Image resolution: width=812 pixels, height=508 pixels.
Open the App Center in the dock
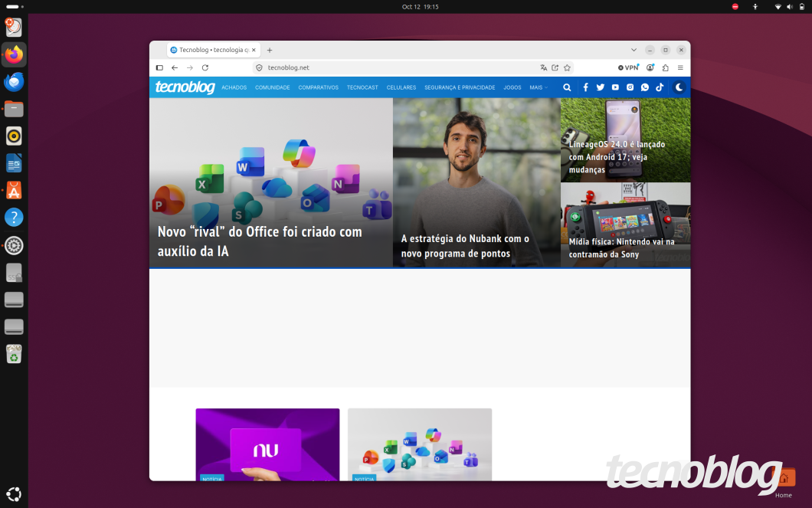click(14, 191)
